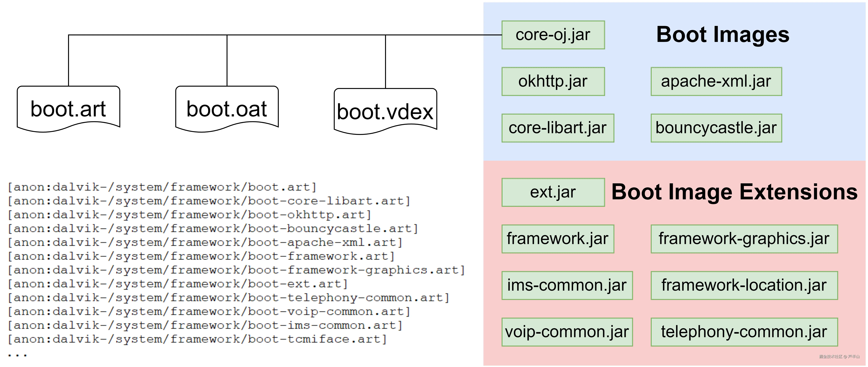Click the apache-xml.jar box
The height and width of the screenshot is (367, 868).
(x=716, y=82)
